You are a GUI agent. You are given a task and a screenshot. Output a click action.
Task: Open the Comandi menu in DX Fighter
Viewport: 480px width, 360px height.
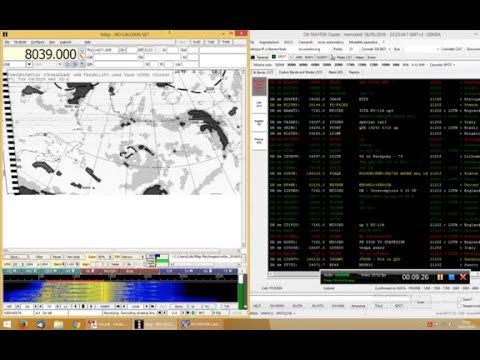[x=305, y=42]
